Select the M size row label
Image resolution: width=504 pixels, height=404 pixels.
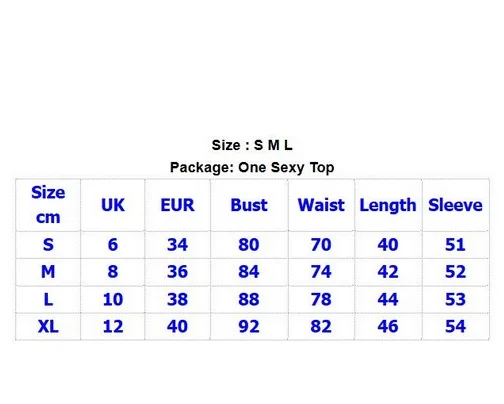(48, 272)
